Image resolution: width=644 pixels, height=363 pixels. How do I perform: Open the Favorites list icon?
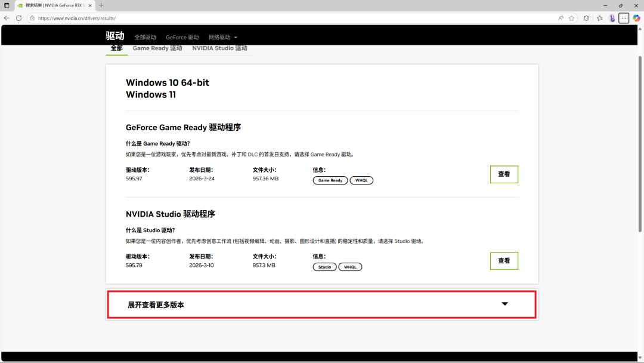[600, 18]
